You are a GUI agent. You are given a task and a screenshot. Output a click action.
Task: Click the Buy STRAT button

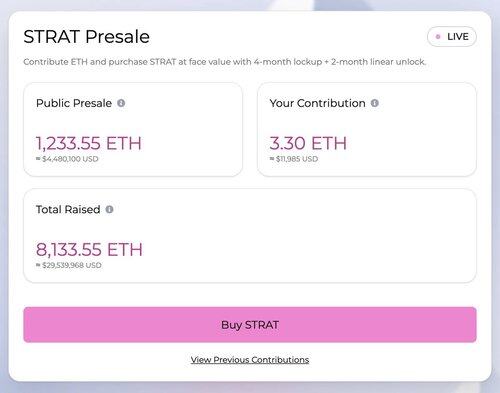click(250, 325)
